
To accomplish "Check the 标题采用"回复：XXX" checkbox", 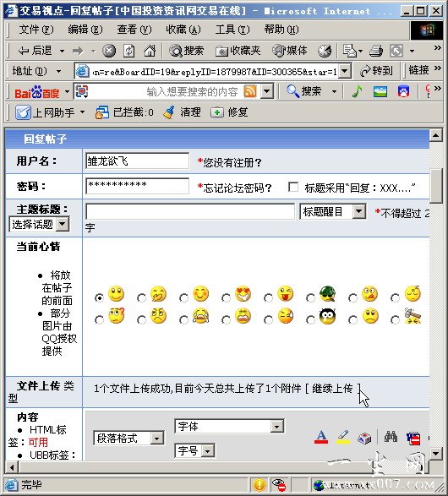I will pyautogui.click(x=293, y=187).
